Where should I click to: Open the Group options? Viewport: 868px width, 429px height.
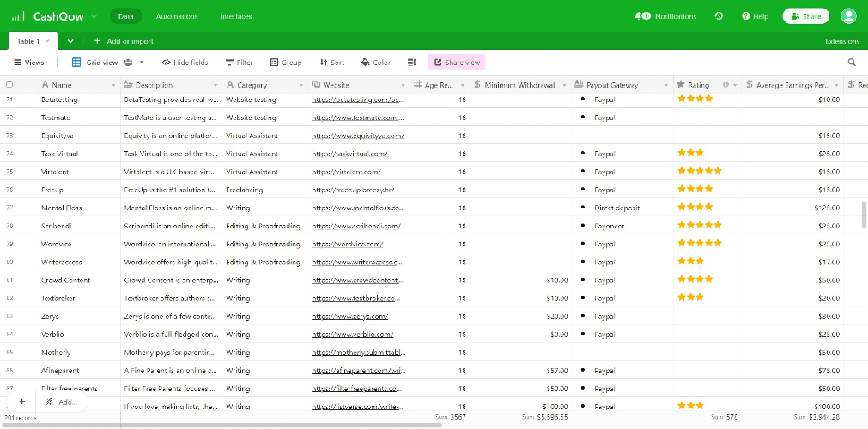[286, 63]
